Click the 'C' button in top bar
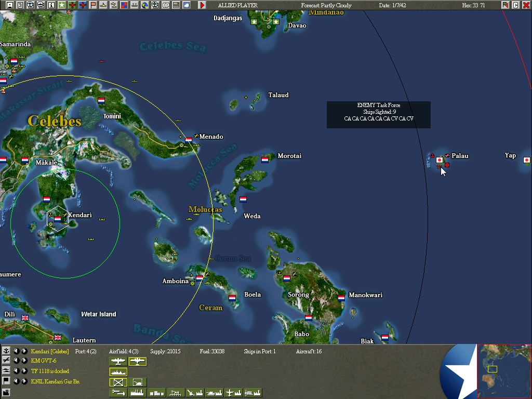532x399 pixels. 516,5
